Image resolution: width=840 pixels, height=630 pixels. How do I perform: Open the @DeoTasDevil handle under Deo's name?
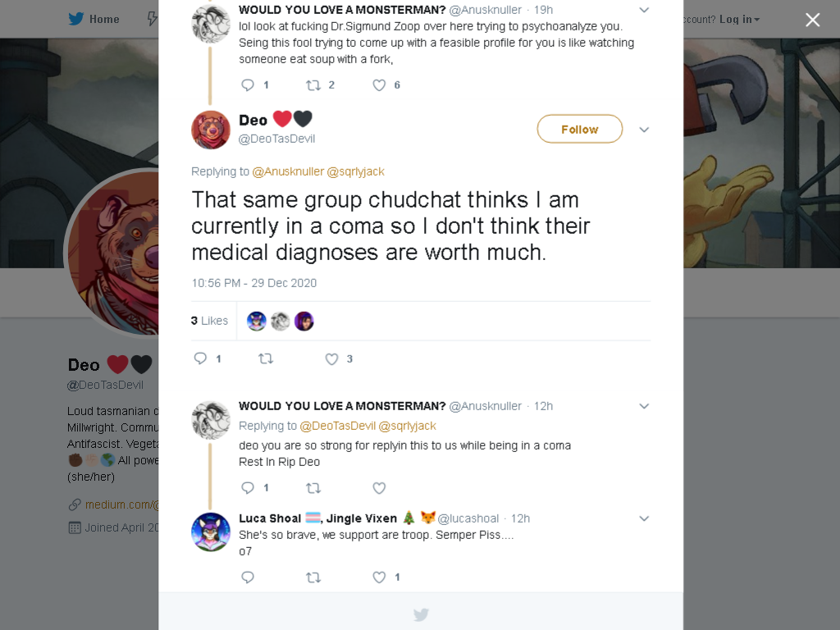click(x=276, y=139)
